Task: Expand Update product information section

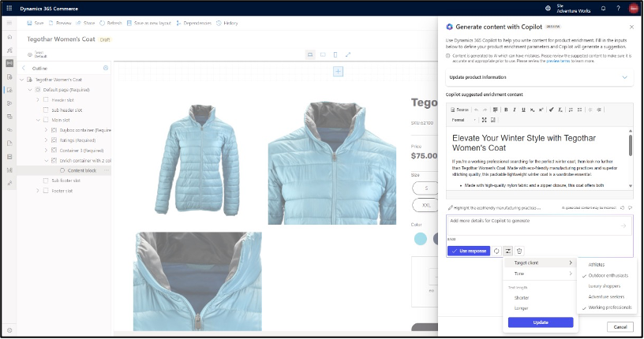Action: point(539,77)
